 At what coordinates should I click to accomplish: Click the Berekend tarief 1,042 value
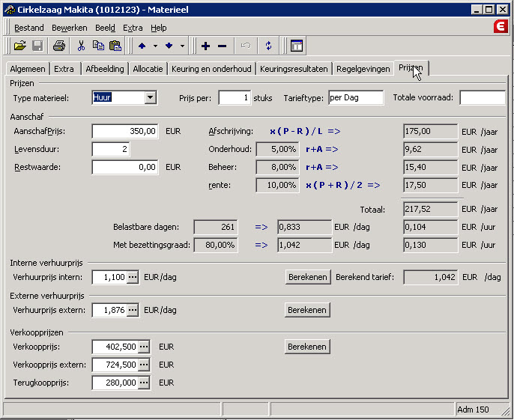click(x=430, y=277)
